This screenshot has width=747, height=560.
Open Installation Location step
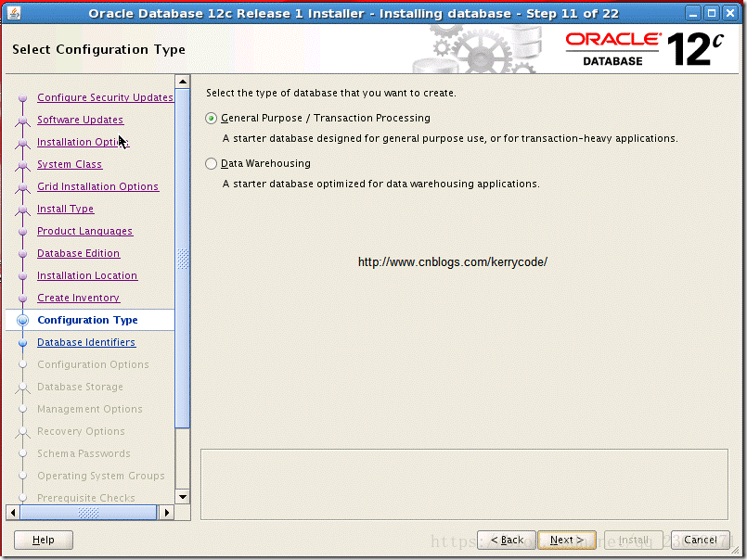pos(87,275)
